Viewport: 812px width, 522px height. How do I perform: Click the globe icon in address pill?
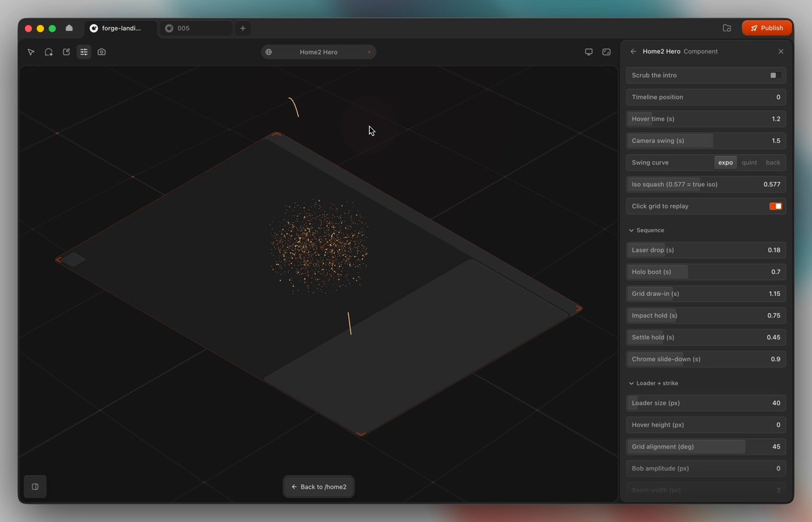tap(269, 51)
